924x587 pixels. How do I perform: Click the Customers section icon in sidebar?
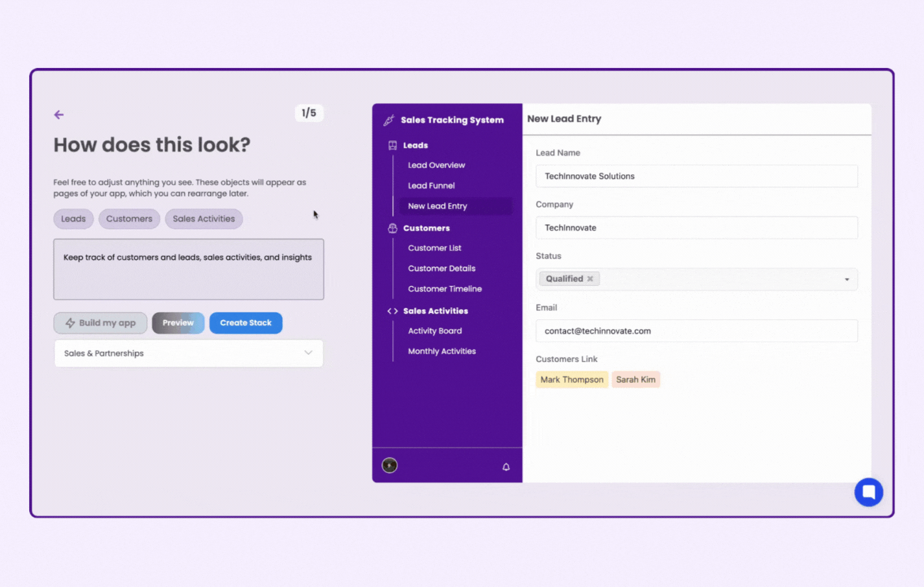392,228
